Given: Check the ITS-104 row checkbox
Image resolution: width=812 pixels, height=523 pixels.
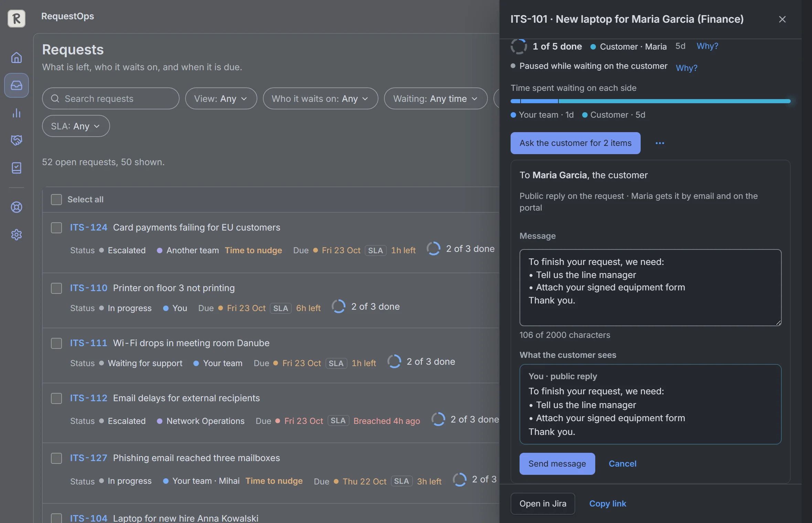Looking at the screenshot, I should (x=56, y=518).
